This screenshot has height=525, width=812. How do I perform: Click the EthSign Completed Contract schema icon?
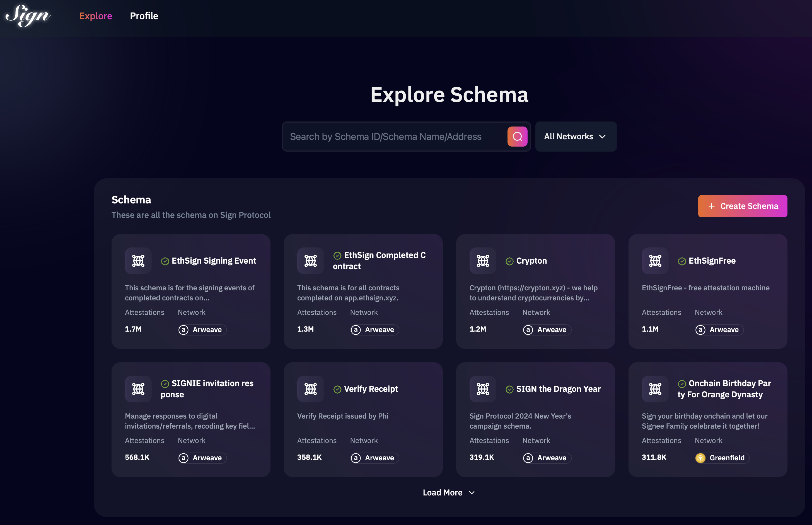[310, 261]
